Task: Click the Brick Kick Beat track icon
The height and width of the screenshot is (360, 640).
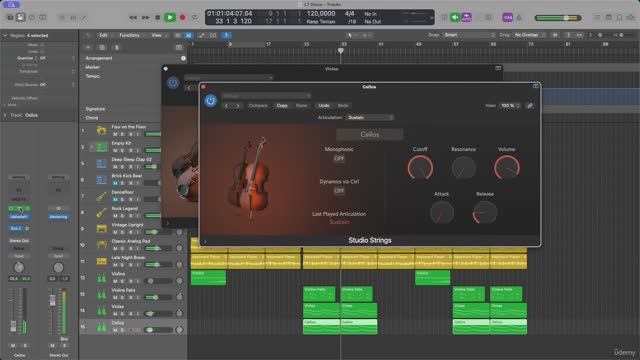Action: tap(101, 180)
